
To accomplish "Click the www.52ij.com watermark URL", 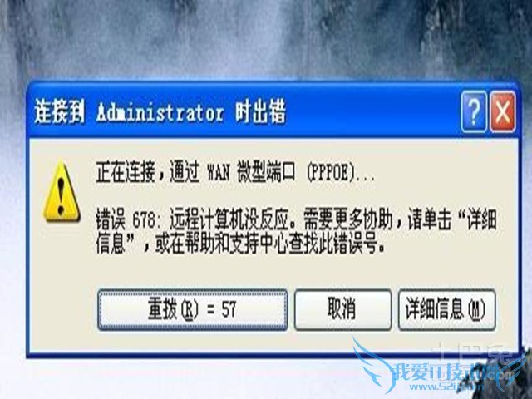I will pos(448,387).
